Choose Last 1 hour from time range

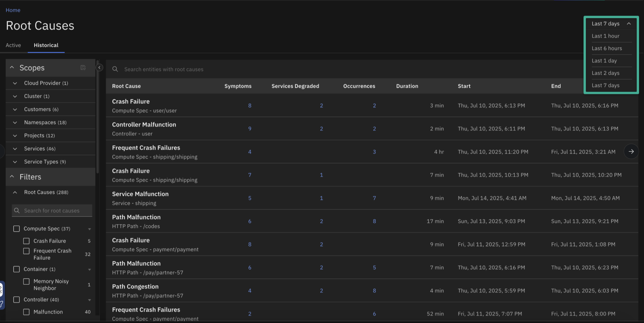click(605, 36)
